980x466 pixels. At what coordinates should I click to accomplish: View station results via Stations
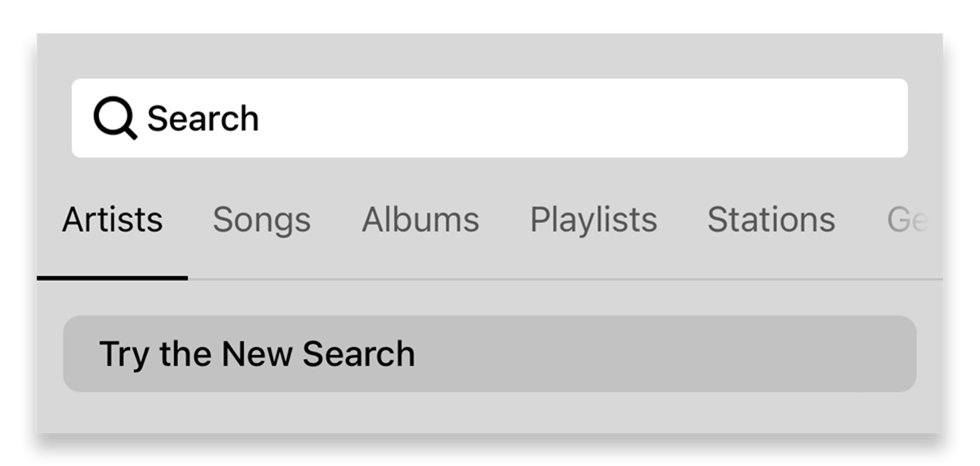771,220
